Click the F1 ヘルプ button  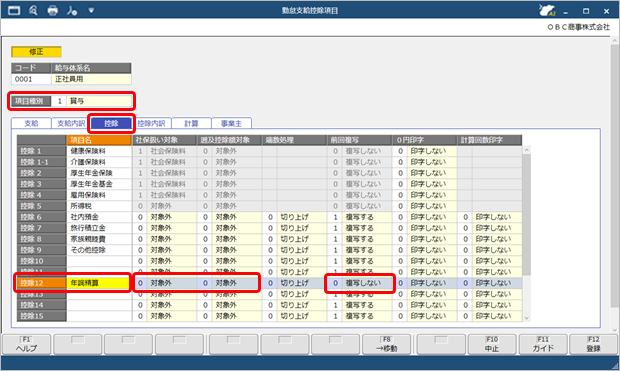click(x=26, y=344)
